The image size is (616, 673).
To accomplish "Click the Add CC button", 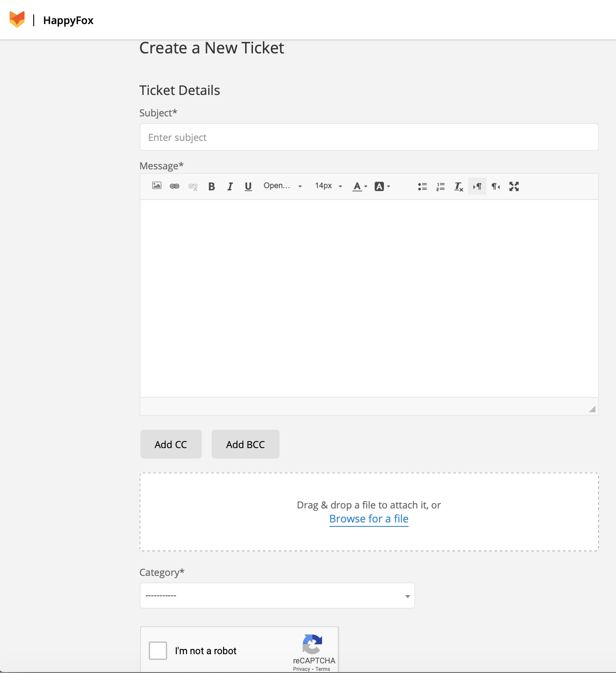I will coord(171,444).
